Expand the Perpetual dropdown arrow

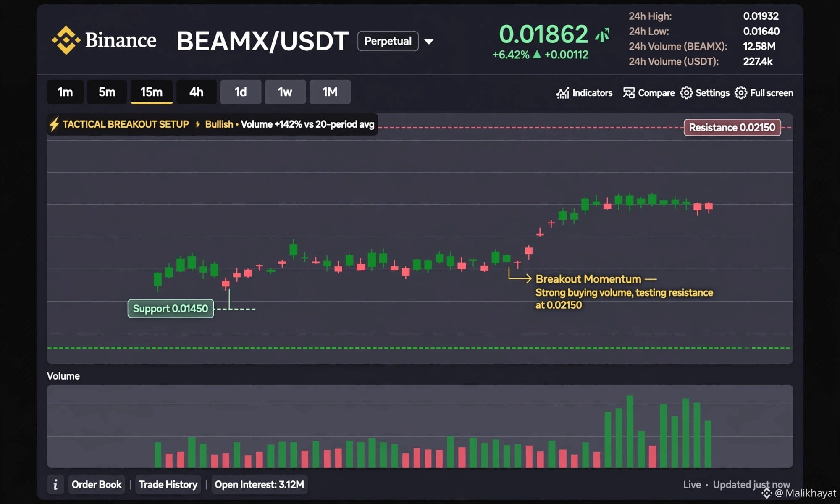429,42
